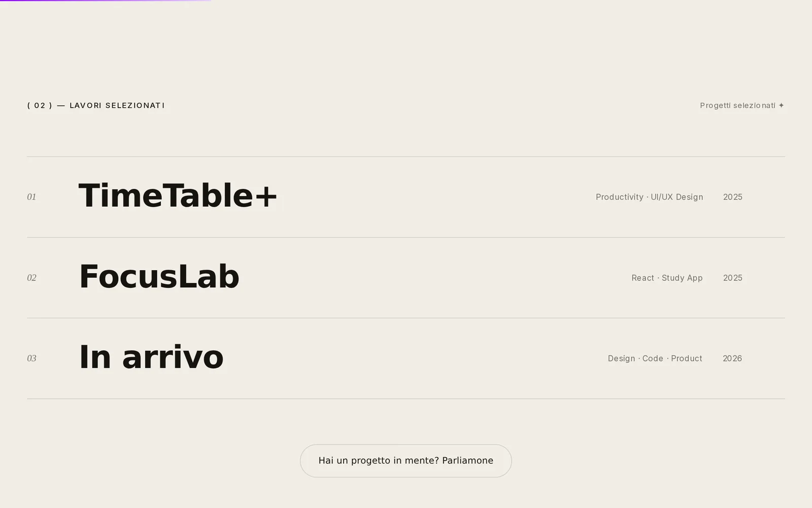812x508 pixels.
Task: Click the Design · Code · Product tags
Action: point(655,359)
